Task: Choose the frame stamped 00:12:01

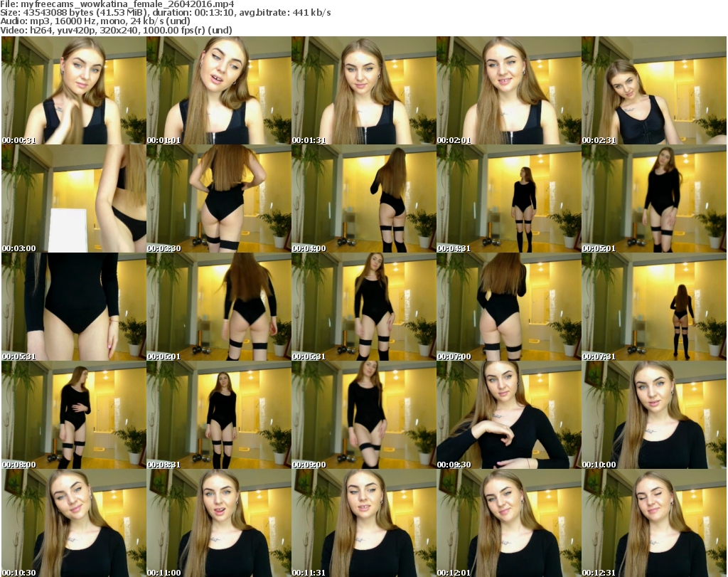Action: pyautogui.click(x=508, y=523)
